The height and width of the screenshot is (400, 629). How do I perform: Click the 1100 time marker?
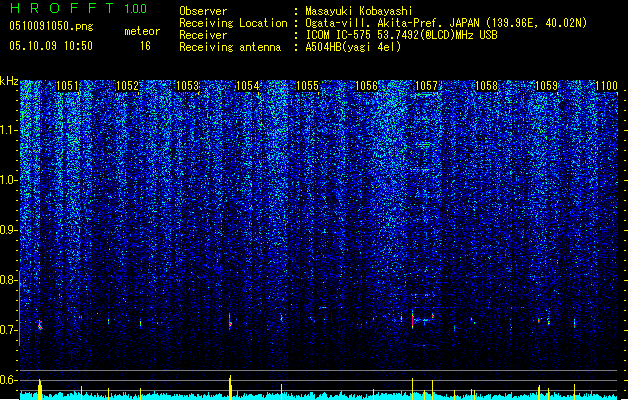pyautogui.click(x=606, y=86)
